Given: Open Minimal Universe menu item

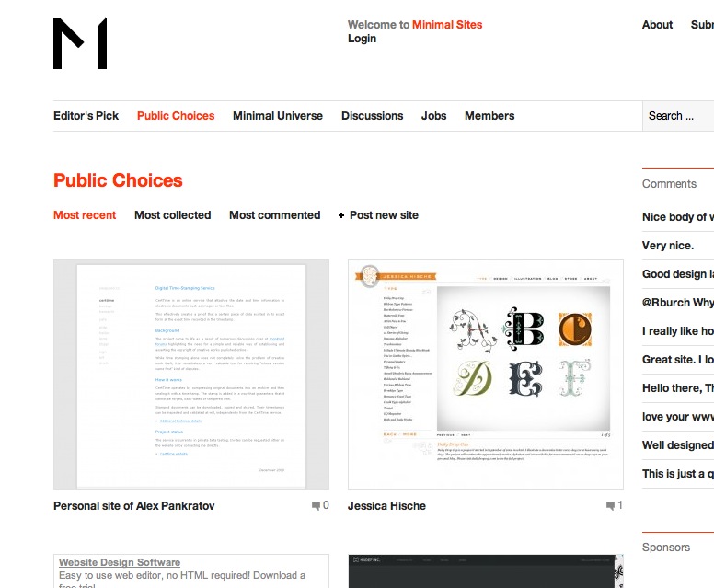Looking at the screenshot, I should [x=278, y=116].
